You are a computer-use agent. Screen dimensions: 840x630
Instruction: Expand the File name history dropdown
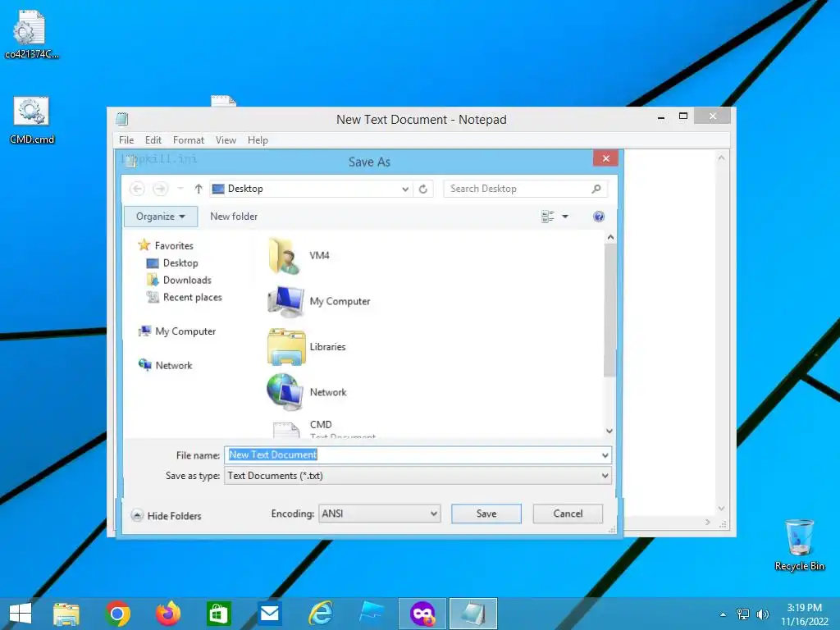coord(605,455)
